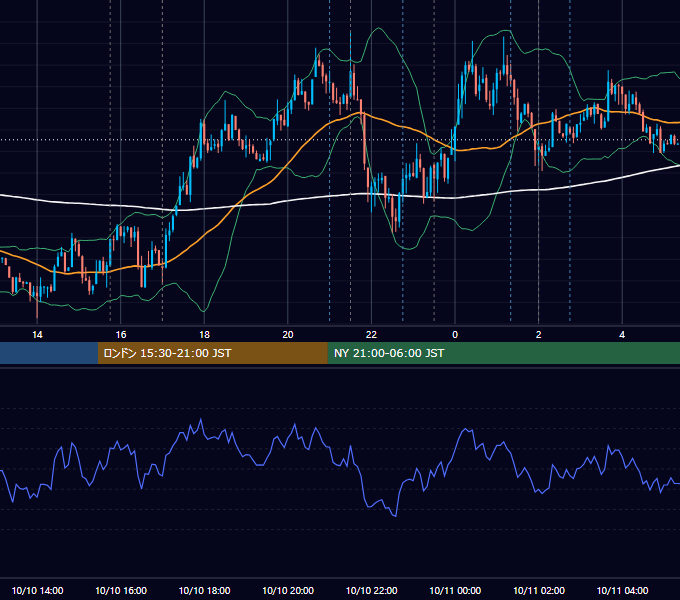Click the 20 hour label on the chart axis
This screenshot has width=680, height=600.
pos(288,335)
